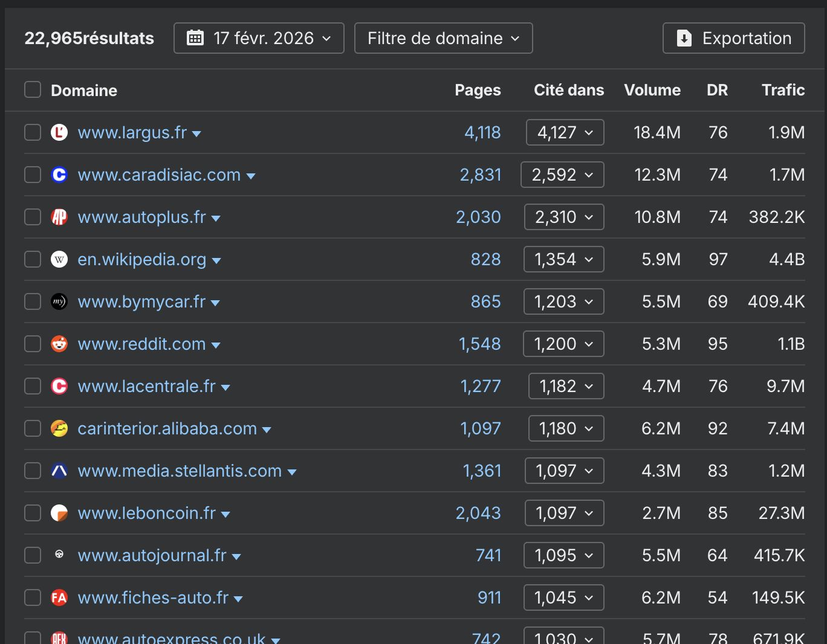
Task: Click the leboncoin favicon
Action: 59,513
